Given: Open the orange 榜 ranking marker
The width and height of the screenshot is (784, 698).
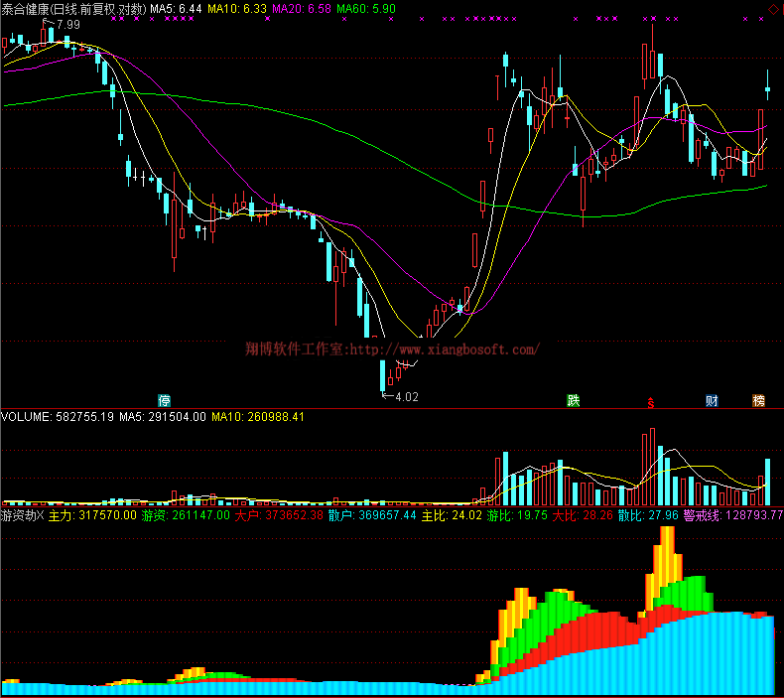Looking at the screenshot, I should pos(758,400).
